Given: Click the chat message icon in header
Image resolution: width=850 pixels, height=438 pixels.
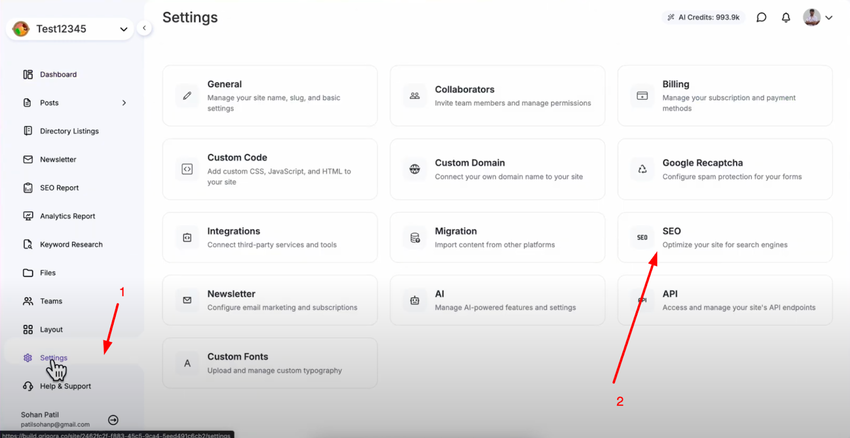Looking at the screenshot, I should (761, 18).
